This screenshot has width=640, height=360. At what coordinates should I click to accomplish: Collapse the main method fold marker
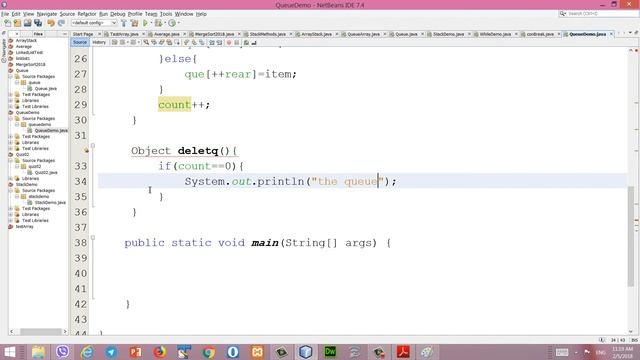point(93,238)
